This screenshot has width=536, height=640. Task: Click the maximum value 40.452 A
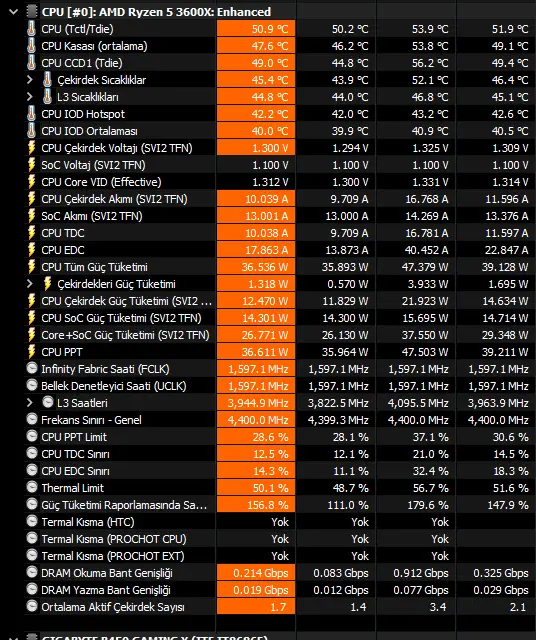pyautogui.click(x=427, y=250)
